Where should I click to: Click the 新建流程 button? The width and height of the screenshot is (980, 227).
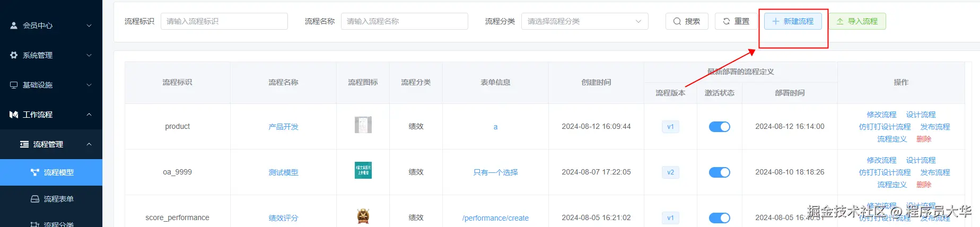[793, 21]
